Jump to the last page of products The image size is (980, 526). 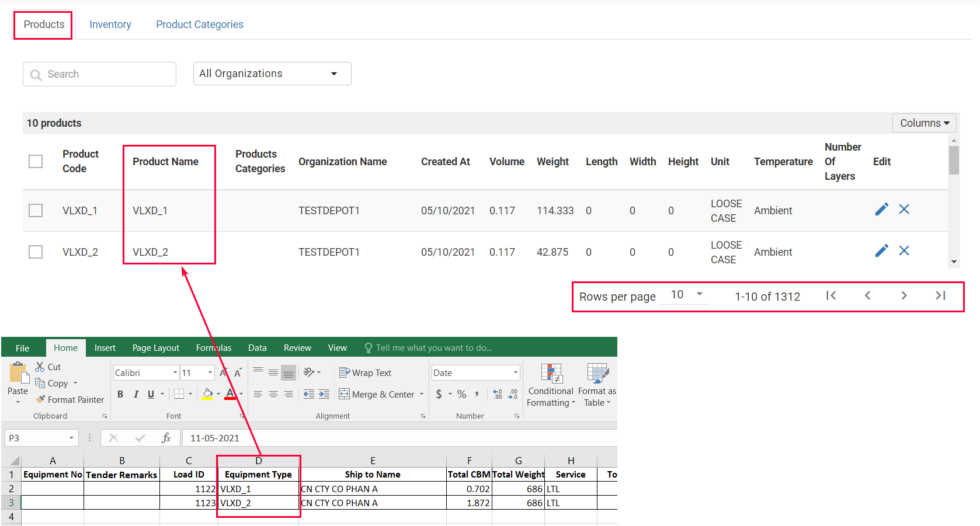coord(940,295)
